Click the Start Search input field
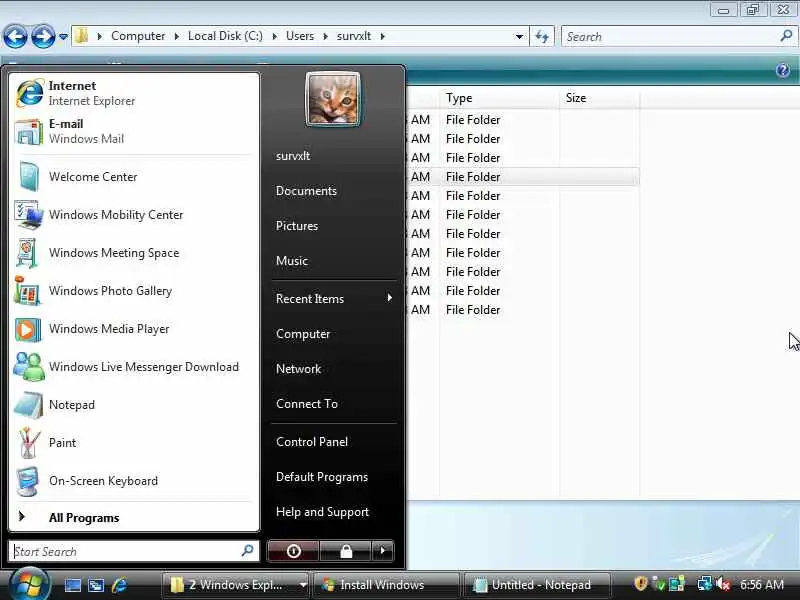The image size is (800, 600). [x=134, y=552]
